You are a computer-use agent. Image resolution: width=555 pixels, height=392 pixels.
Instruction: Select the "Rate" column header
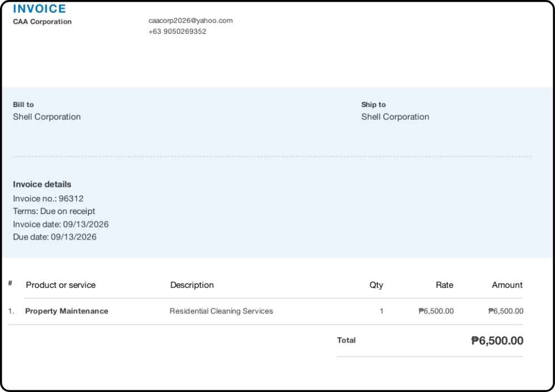pos(445,285)
